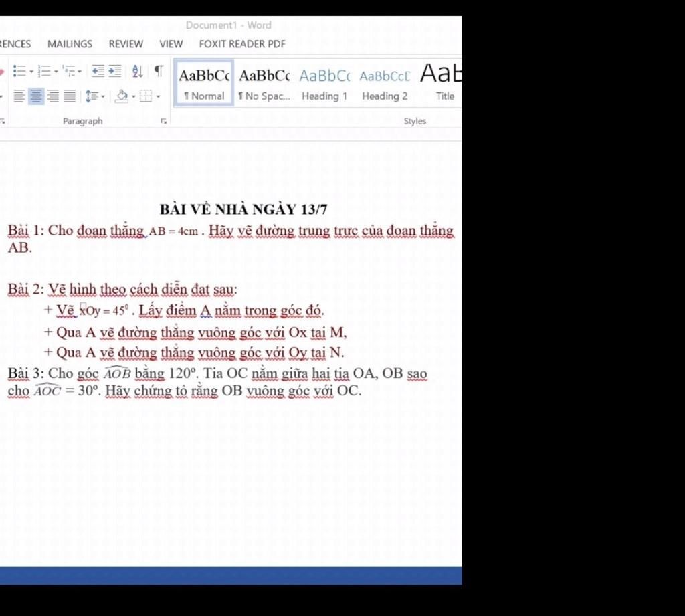This screenshot has height=616, width=685.
Task: Click the Multilevel List icon
Action: 69,71
